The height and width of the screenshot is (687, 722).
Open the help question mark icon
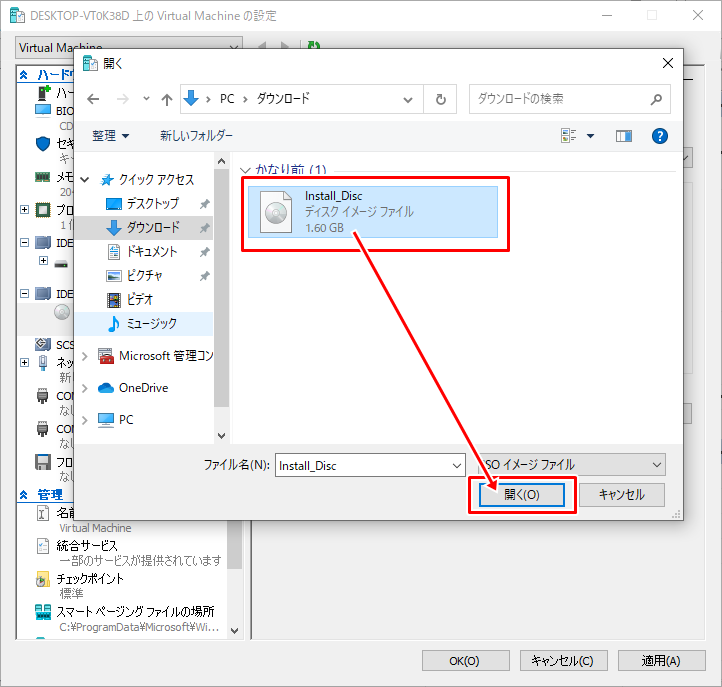coord(659,136)
